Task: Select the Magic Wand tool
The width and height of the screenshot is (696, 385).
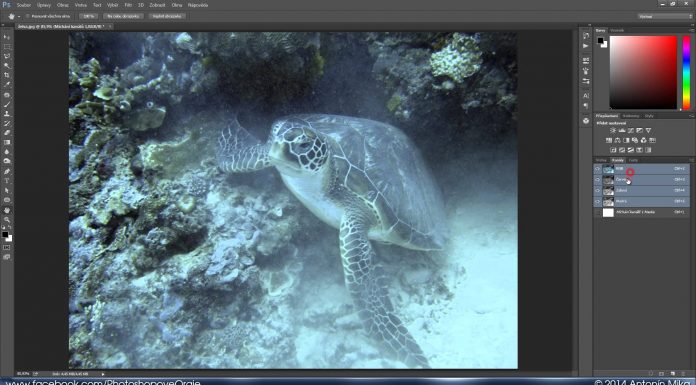Action: (7, 65)
